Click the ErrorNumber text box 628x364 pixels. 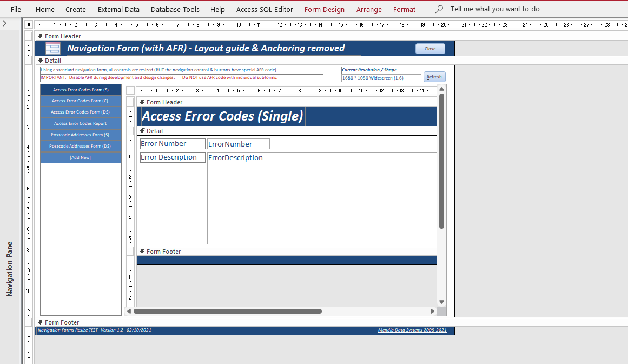coord(239,144)
